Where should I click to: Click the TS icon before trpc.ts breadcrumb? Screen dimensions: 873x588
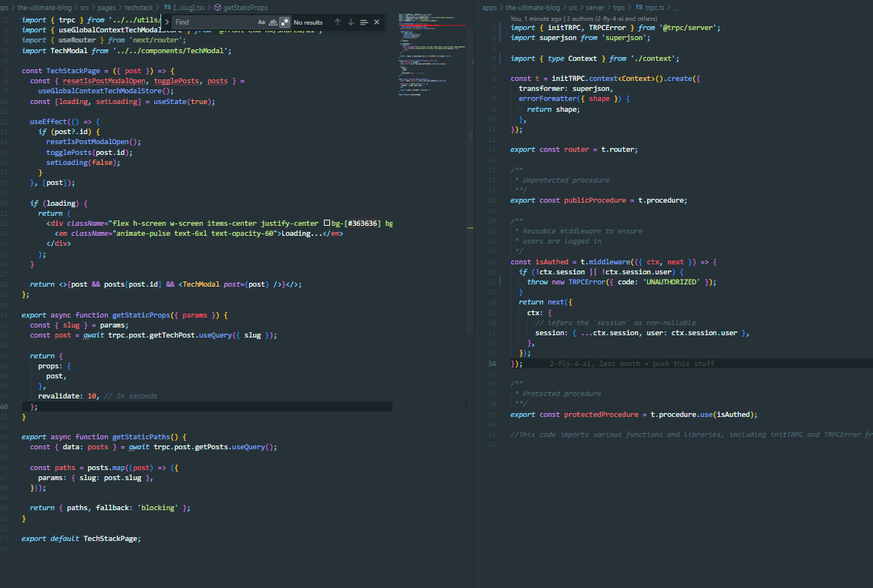[639, 6]
